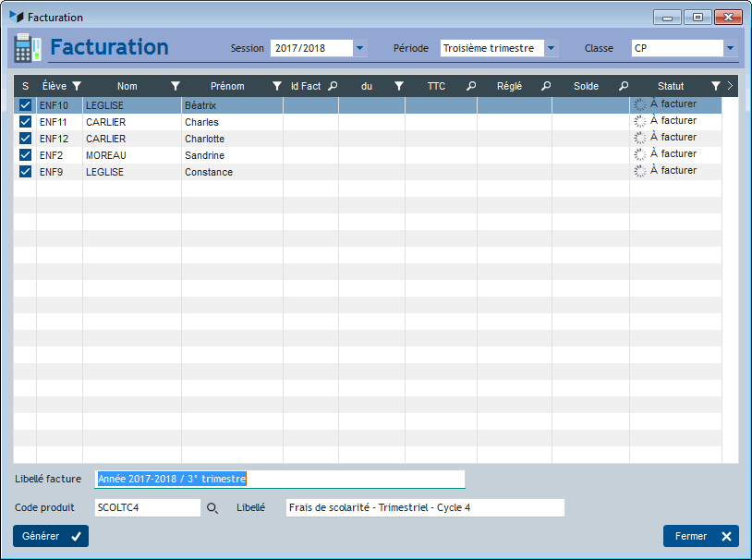The image size is (752, 560).
Task: Open the Nom column filter funnel
Action: click(x=176, y=86)
